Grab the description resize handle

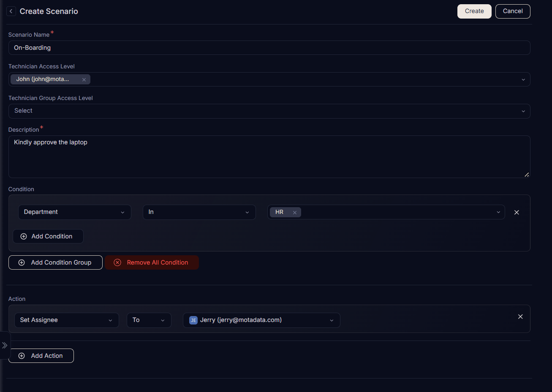(527, 174)
